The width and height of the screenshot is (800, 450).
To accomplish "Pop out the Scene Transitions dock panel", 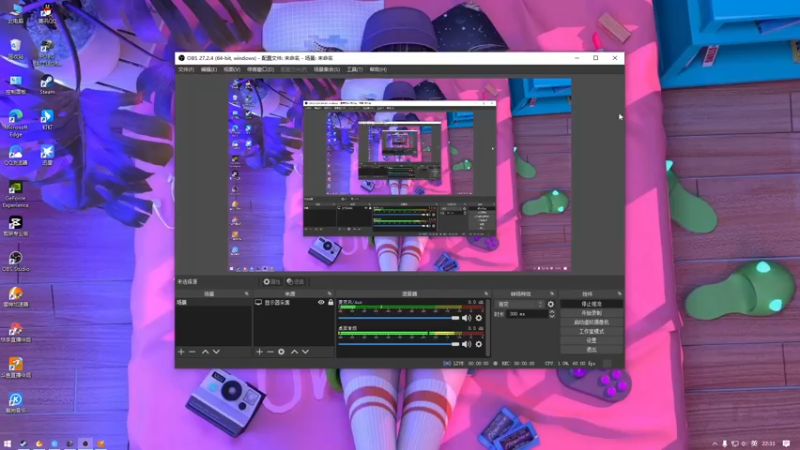I will (x=552, y=294).
